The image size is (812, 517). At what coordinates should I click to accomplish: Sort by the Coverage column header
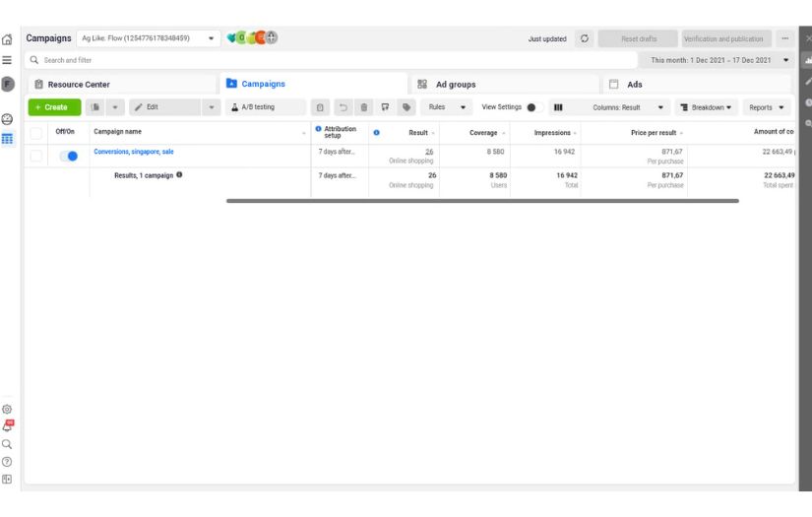[483, 133]
